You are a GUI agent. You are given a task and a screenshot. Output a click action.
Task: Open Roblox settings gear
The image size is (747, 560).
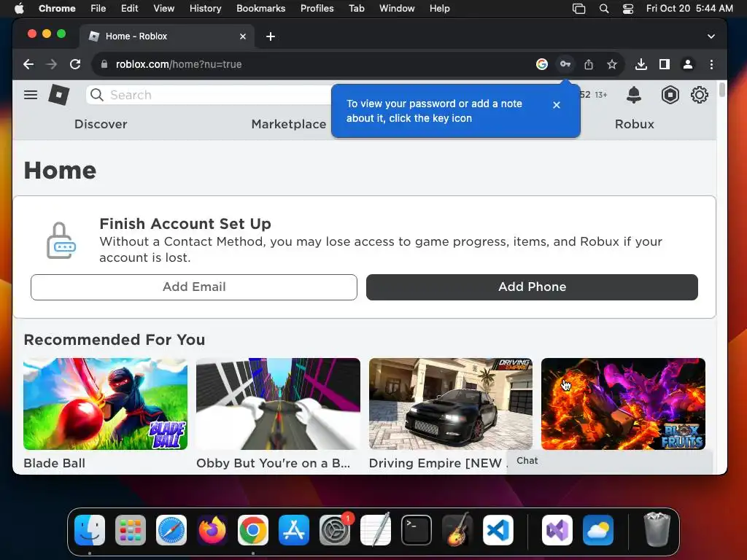(700, 95)
